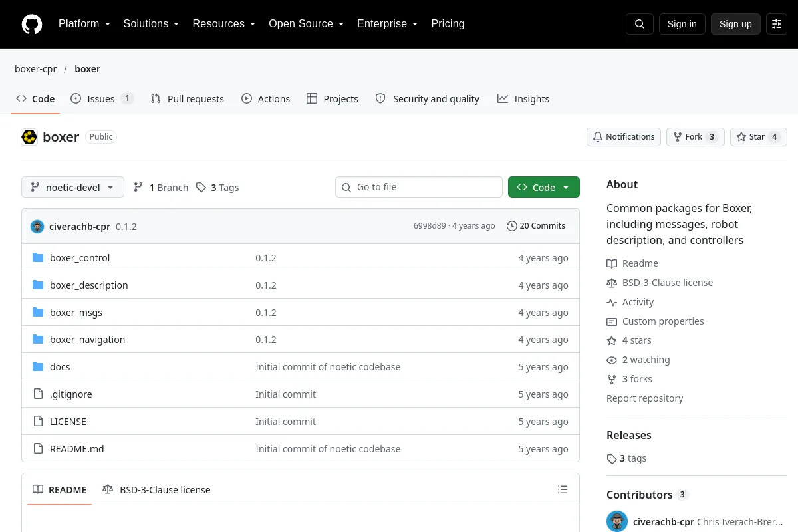798x532 pixels.
Task: Open the green Code dropdown button
Action: [544, 187]
